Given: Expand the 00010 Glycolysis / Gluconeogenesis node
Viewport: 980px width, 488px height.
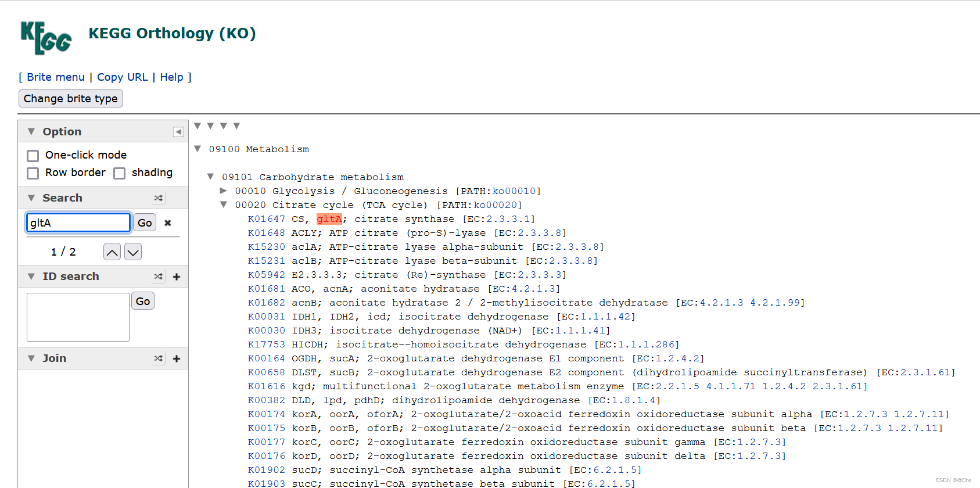Looking at the screenshot, I should click(224, 191).
